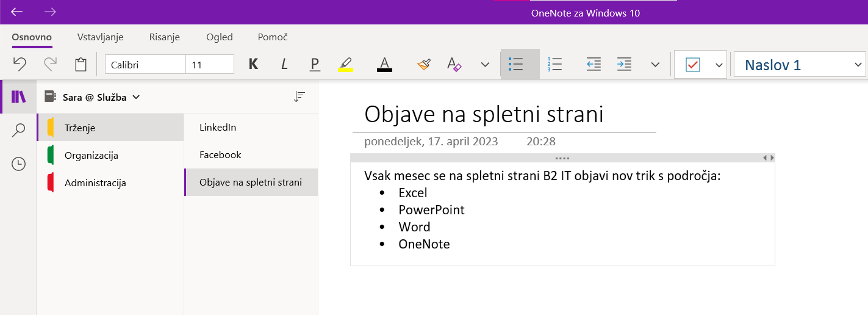The width and height of the screenshot is (868, 315).
Task: Toggle bulleted list
Action: tap(520, 64)
